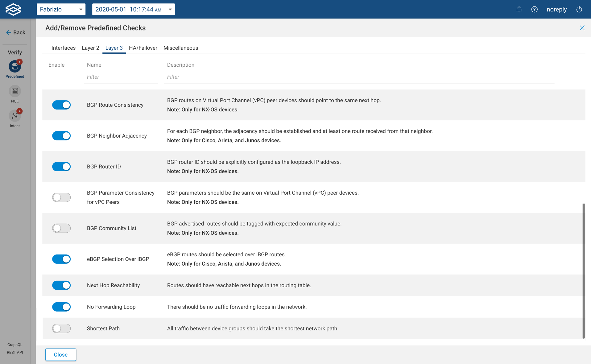Expand the Fabrizio network dropdown
The width and height of the screenshot is (591, 364).
61,9
